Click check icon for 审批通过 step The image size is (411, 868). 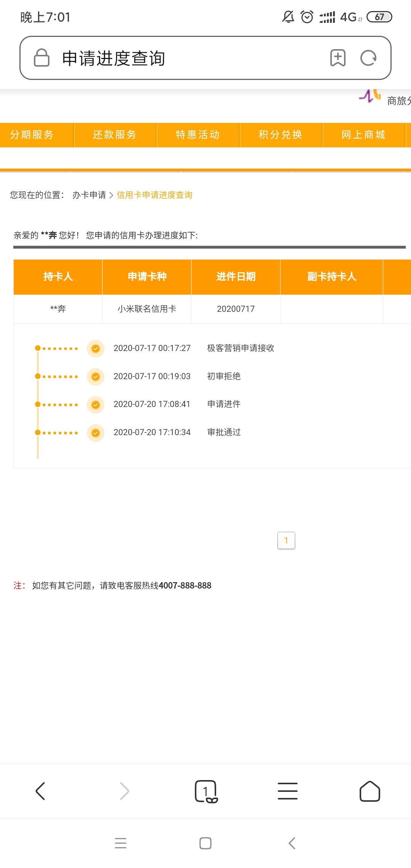click(96, 433)
